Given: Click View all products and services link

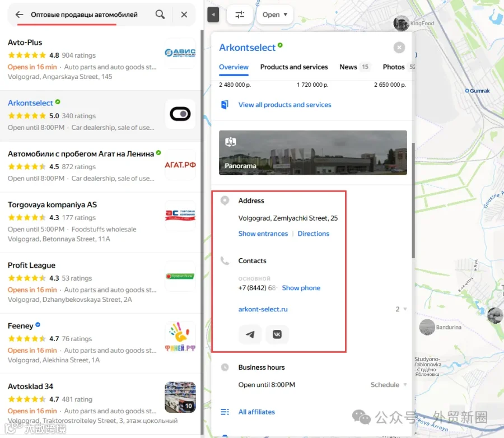Looking at the screenshot, I should coord(284,105).
